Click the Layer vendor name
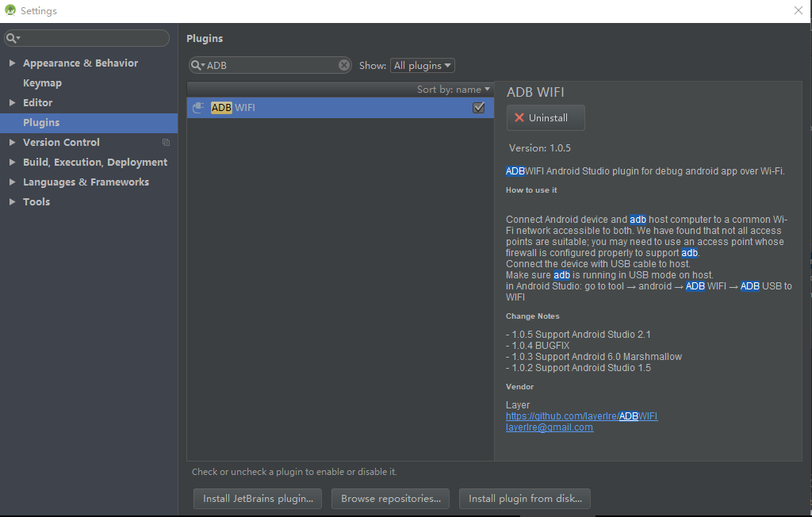 (518, 405)
